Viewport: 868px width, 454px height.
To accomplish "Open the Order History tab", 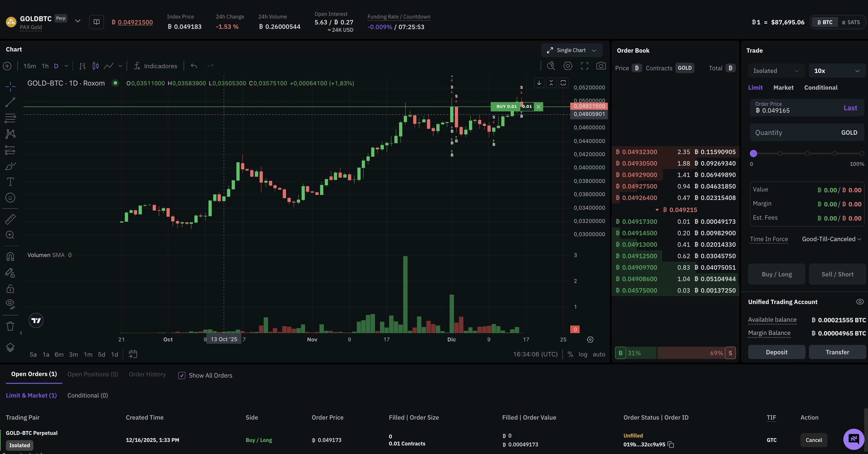I will [x=147, y=374].
